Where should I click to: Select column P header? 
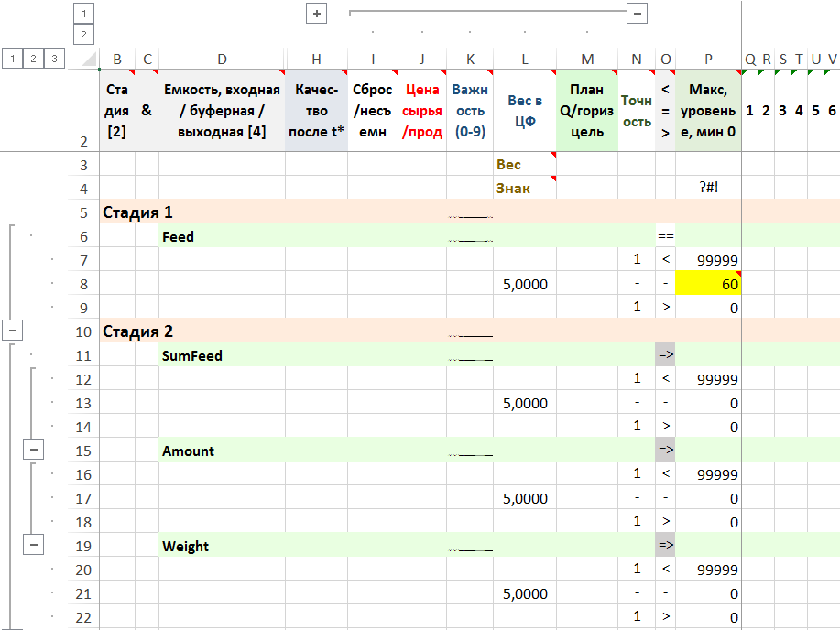click(708, 60)
